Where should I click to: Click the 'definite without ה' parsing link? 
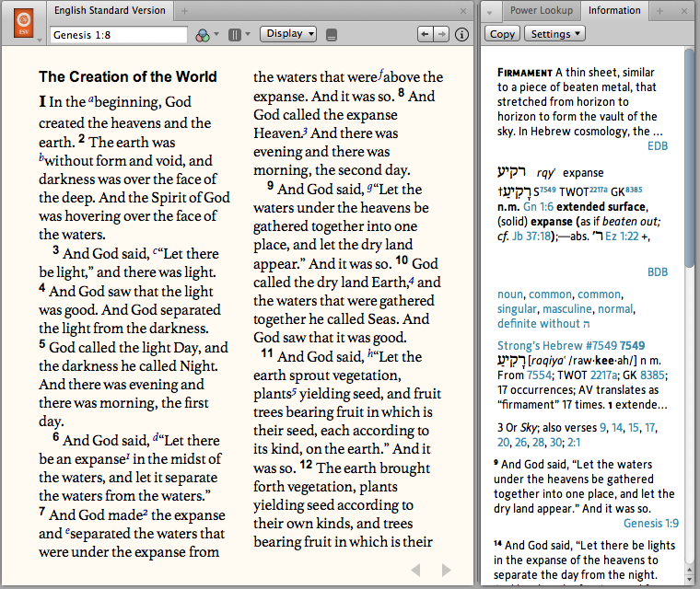click(x=543, y=324)
